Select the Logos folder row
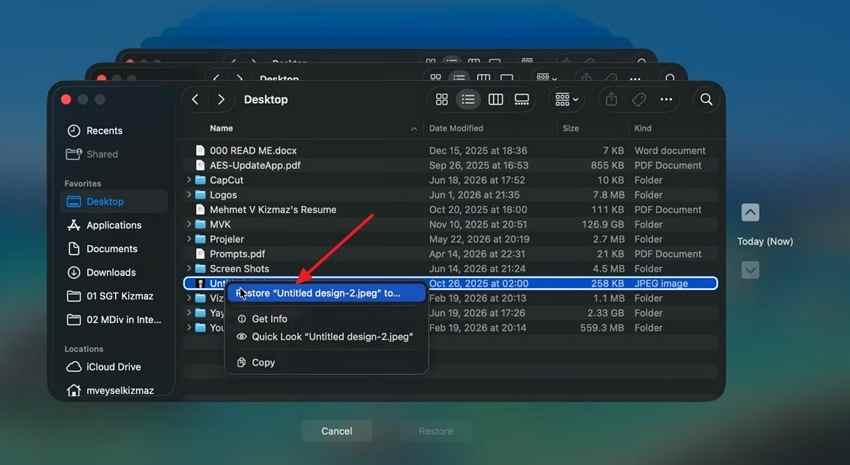 point(451,195)
